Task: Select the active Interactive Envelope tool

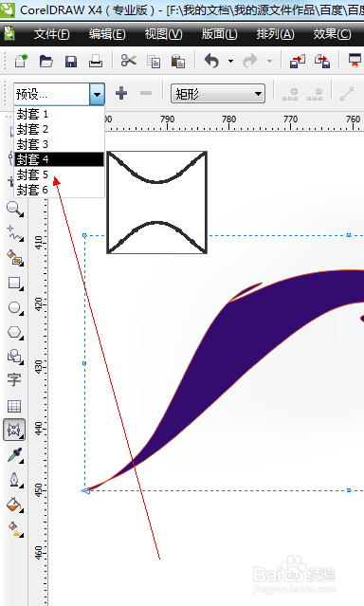Action: (x=14, y=430)
